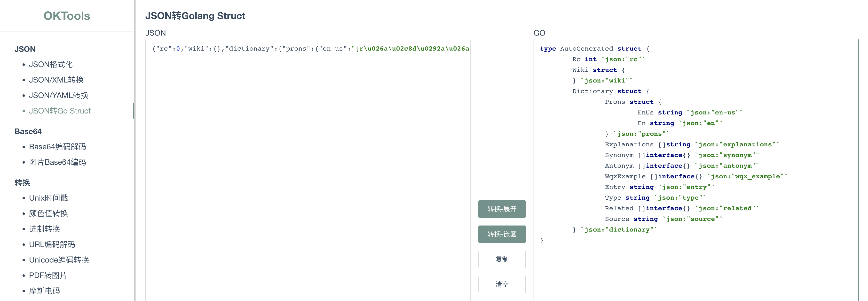Viewport: 868px width, 301px height.
Task: Click the 转换-展开 button
Action: point(502,209)
